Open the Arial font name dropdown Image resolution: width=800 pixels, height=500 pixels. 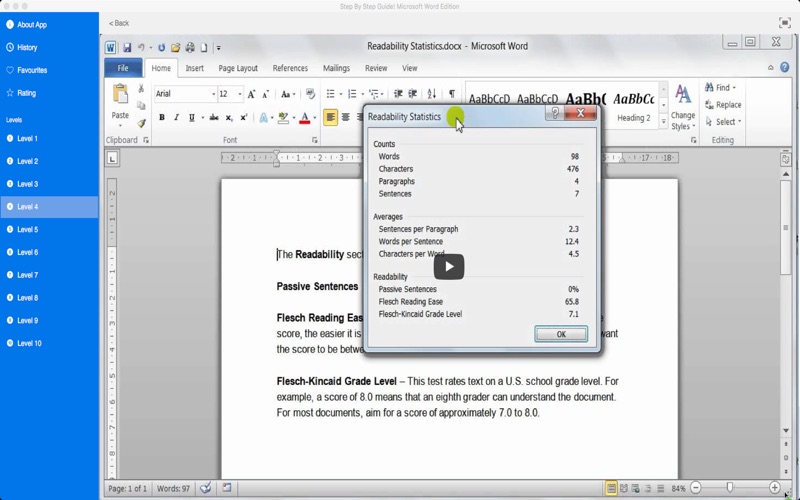(213, 94)
